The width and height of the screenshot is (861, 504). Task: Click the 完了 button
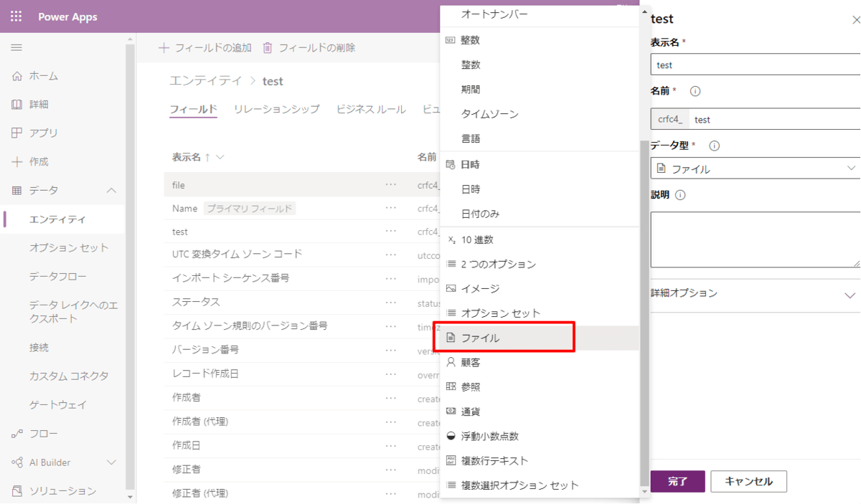pos(678,481)
